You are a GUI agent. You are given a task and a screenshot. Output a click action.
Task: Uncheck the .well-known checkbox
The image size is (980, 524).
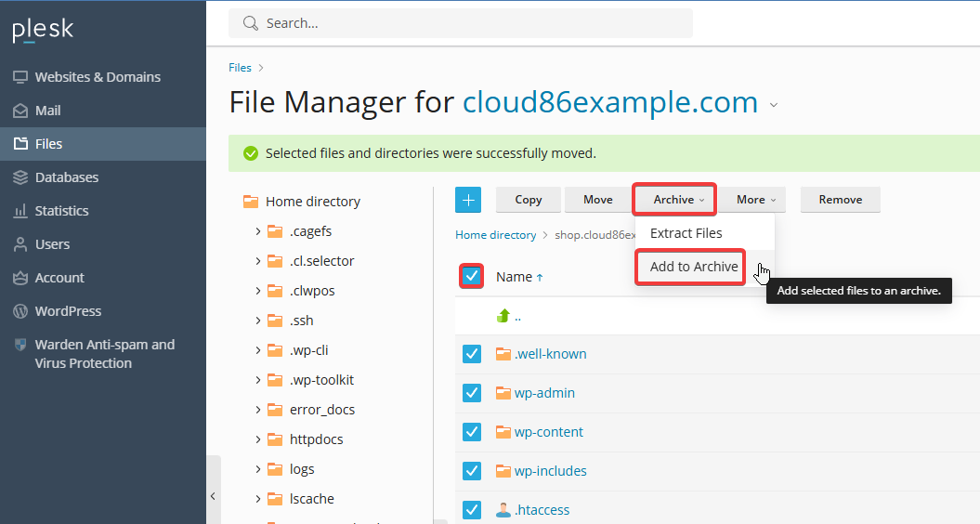[x=471, y=354]
